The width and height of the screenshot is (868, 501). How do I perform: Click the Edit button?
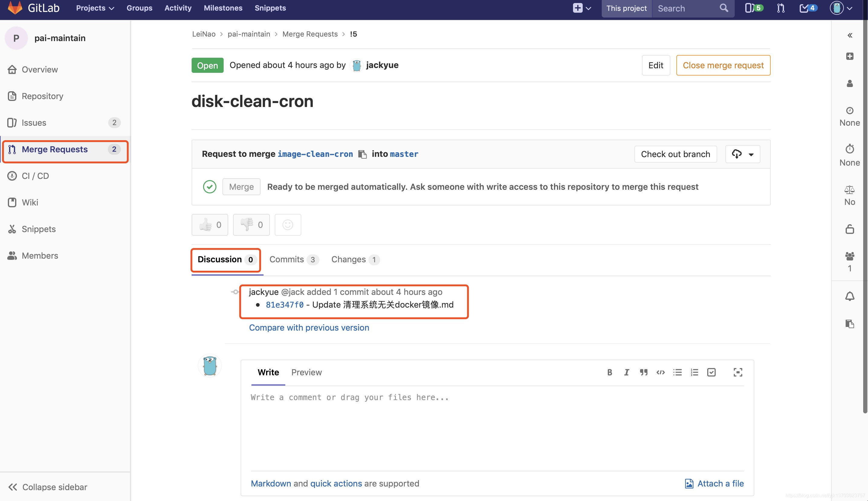pos(656,65)
